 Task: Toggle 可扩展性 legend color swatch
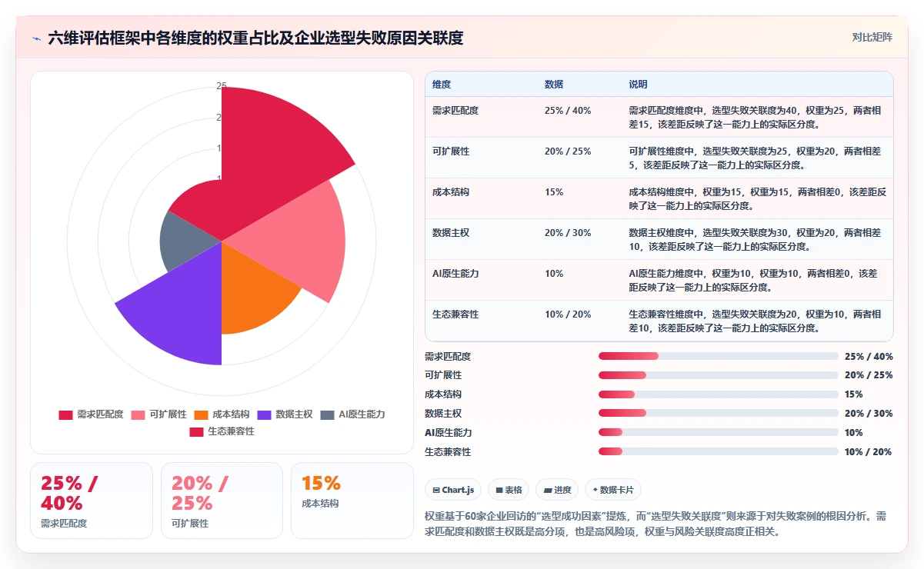[x=138, y=414]
